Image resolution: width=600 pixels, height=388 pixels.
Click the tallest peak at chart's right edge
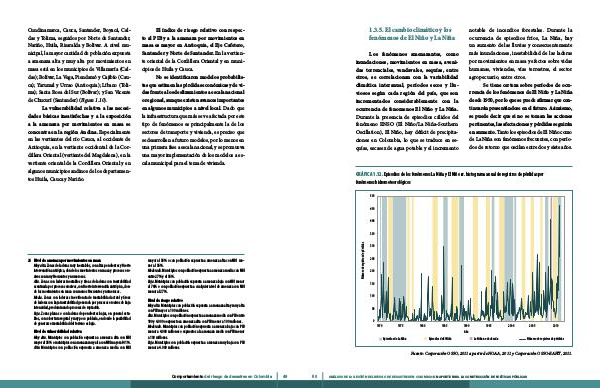click(560, 207)
